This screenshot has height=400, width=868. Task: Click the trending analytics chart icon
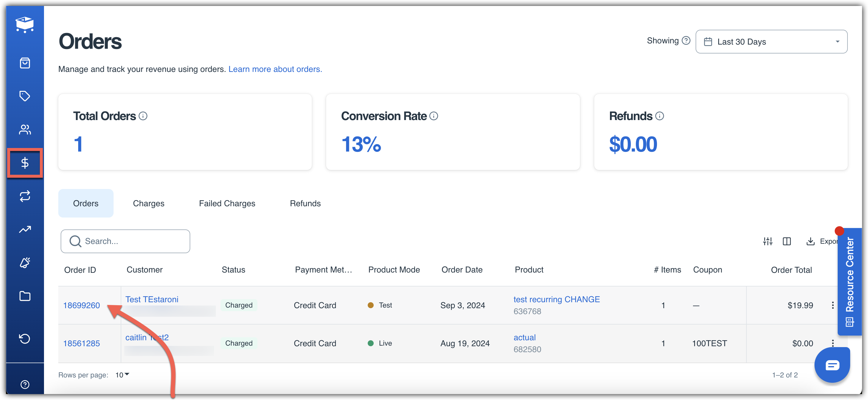coord(25,229)
